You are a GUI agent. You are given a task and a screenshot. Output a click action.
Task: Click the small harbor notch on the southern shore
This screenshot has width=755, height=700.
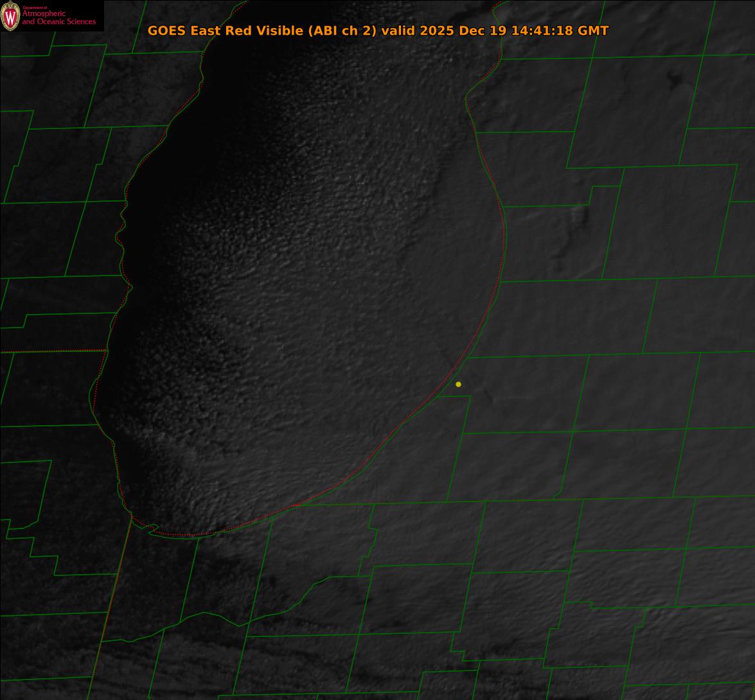pyautogui.click(x=153, y=529)
